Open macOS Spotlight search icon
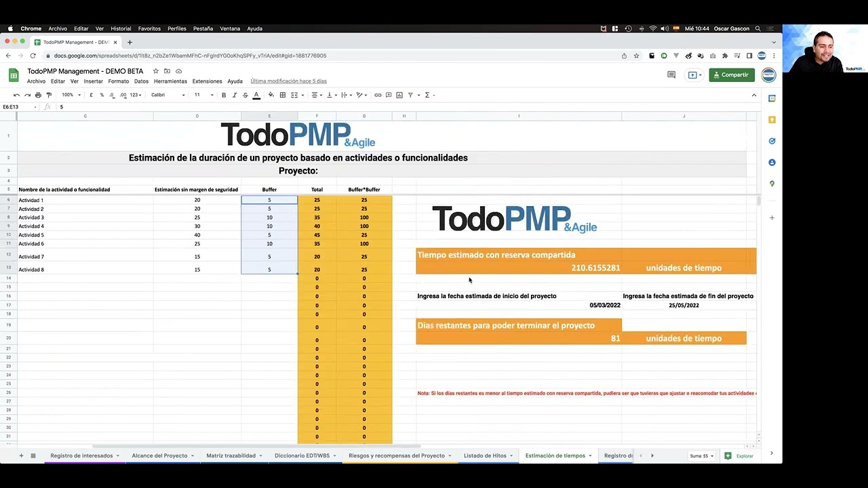This screenshot has height=488, width=868. [757, 28]
